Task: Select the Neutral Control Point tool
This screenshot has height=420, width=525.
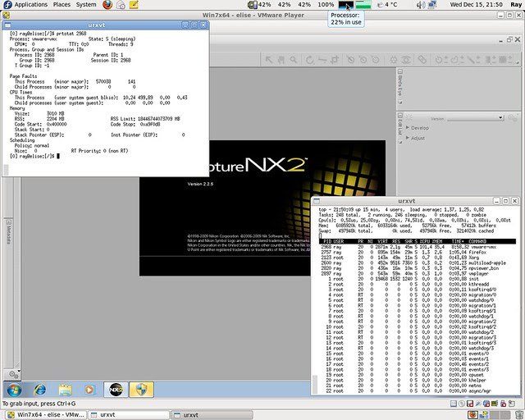Action: tap(363, 60)
